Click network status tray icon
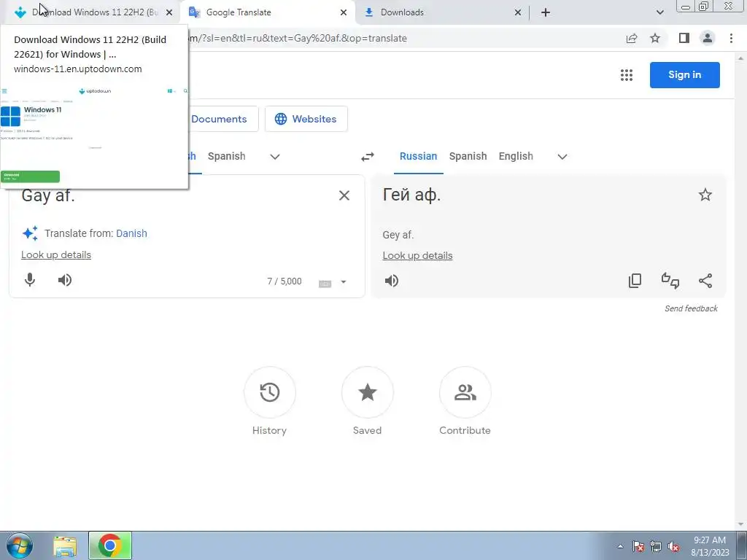 point(656,546)
